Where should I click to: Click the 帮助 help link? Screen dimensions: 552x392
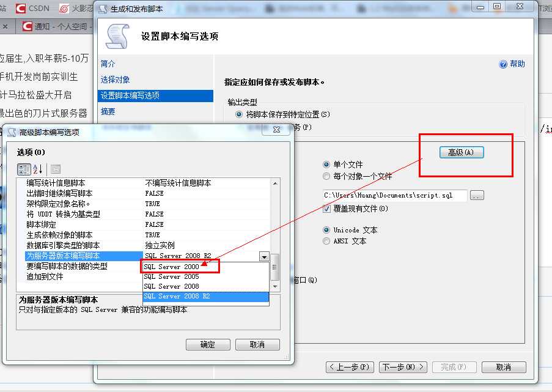[517, 64]
